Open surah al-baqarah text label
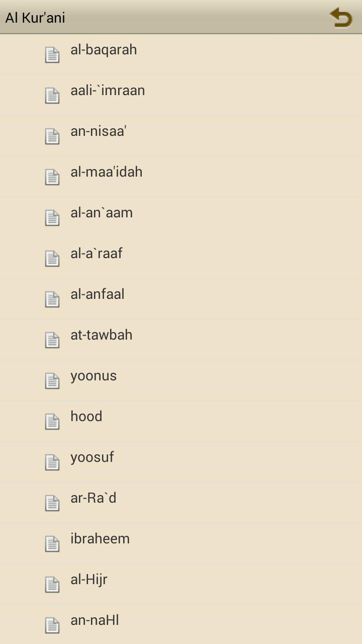 pyautogui.click(x=104, y=50)
